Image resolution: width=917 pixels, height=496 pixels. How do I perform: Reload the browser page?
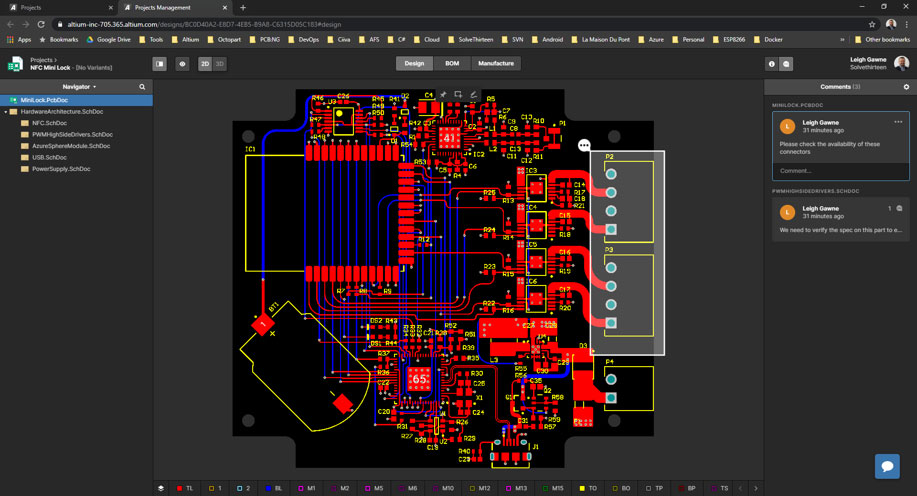(x=41, y=24)
